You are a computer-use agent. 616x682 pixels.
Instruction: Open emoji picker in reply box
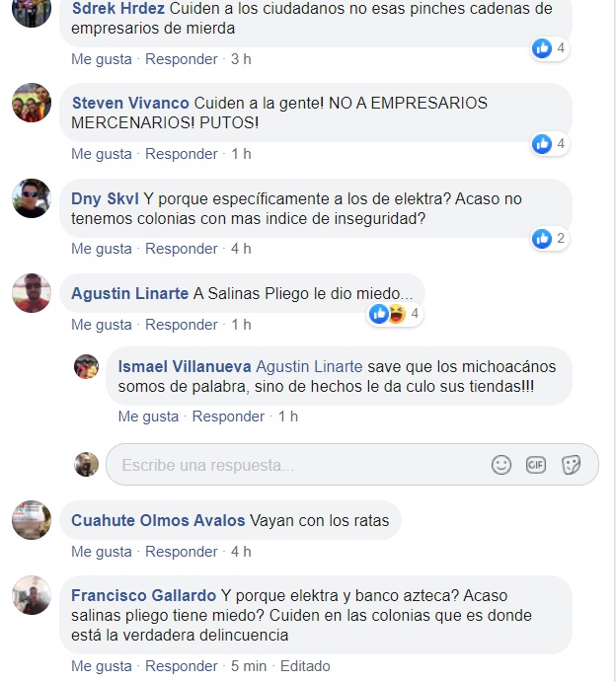[x=501, y=465]
